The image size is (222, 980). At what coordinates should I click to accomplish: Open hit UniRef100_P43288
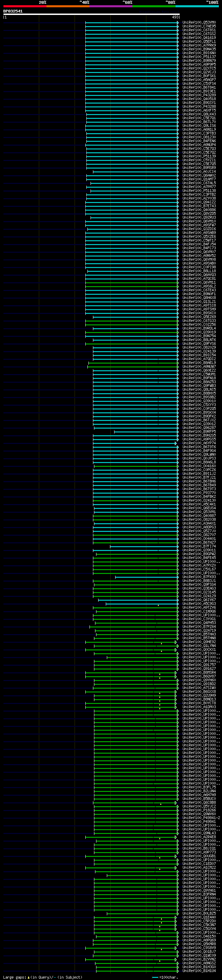[x=199, y=106]
